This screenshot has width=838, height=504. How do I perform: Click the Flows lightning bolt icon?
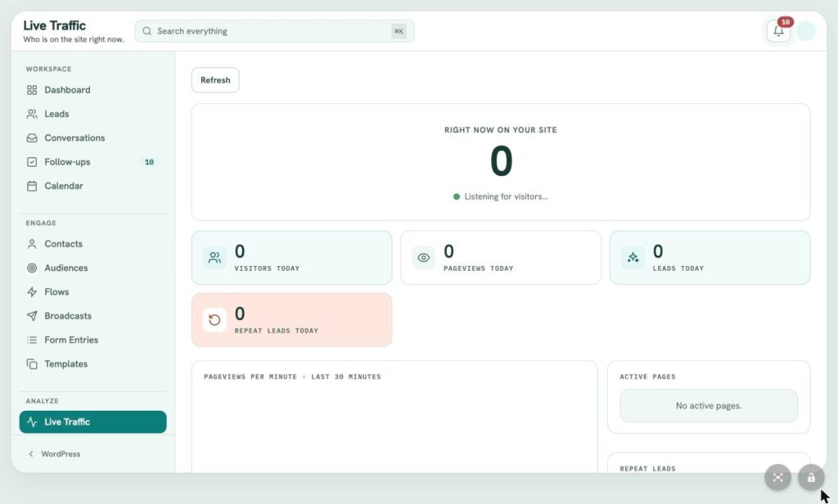[x=32, y=292]
